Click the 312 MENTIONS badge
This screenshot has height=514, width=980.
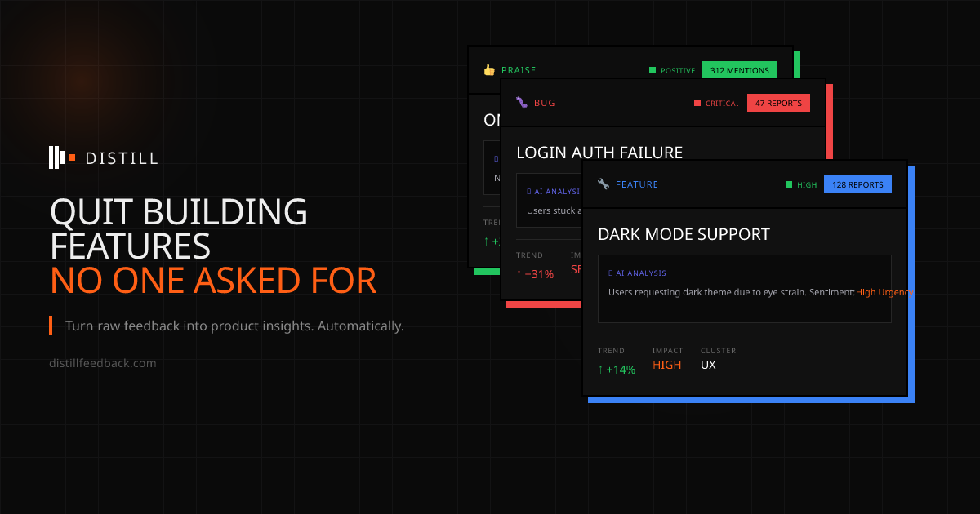coord(740,70)
